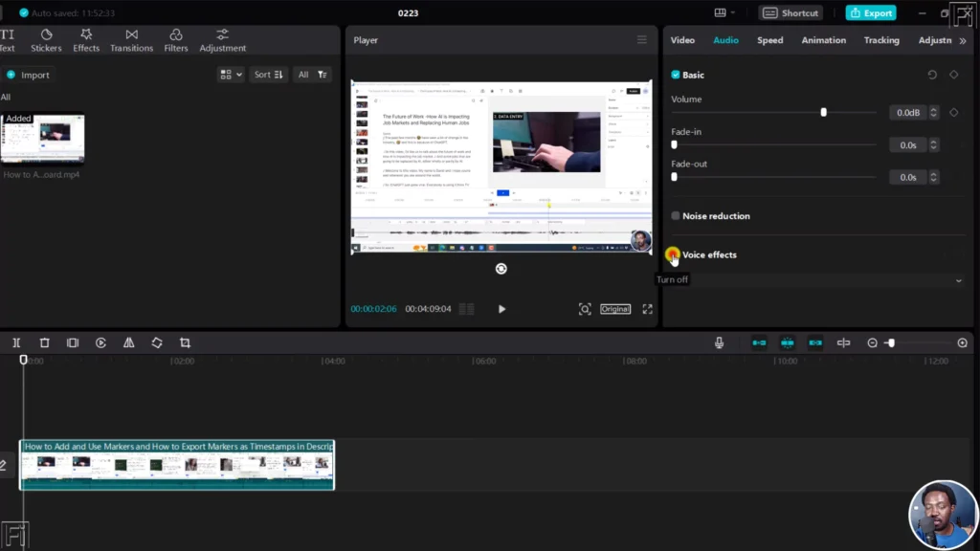Open the Adjustment inspector tab
Screen dimensions: 980x551
pyautogui.click(x=935, y=40)
